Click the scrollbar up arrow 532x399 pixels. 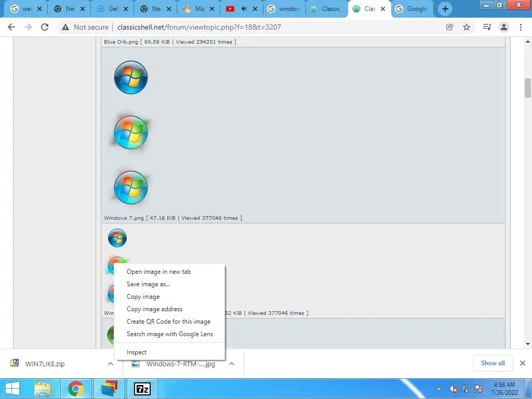[528, 42]
